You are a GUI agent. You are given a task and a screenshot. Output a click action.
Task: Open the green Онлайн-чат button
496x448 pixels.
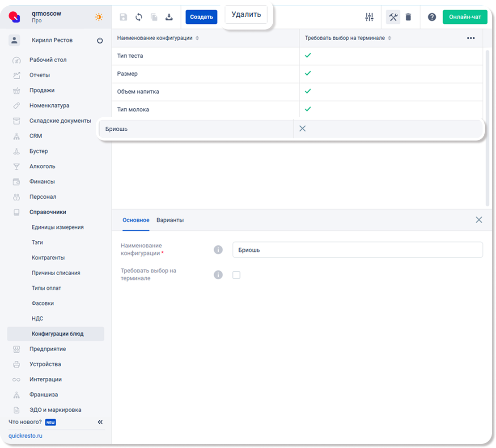[465, 17]
